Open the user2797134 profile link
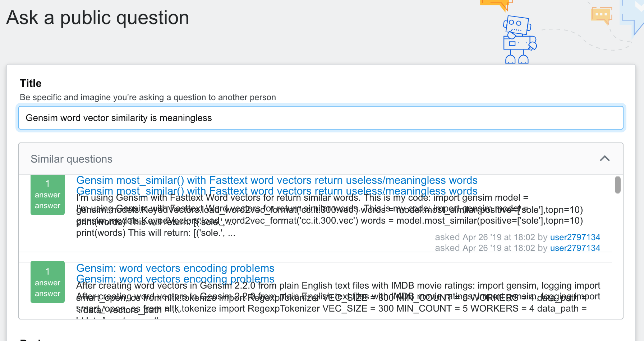The image size is (644, 341). click(575, 237)
